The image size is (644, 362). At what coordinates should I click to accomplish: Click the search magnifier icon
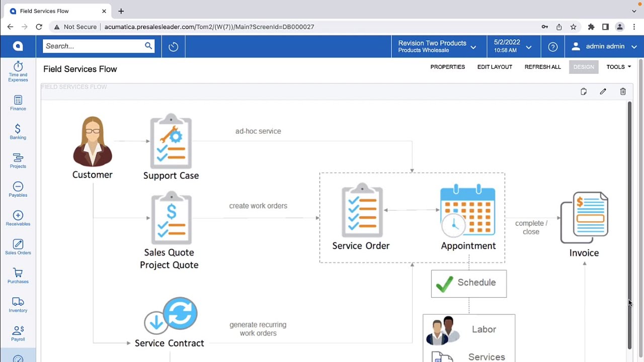[x=148, y=46]
